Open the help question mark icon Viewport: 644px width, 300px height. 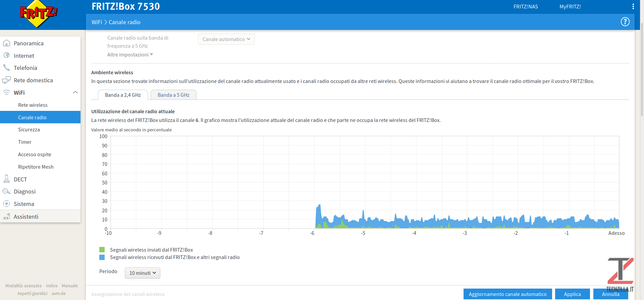point(625,22)
